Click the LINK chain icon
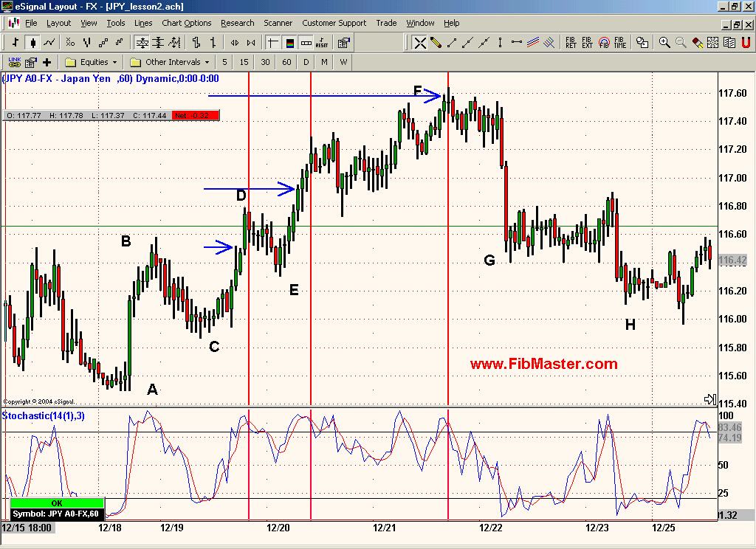Screen dimensions: 756x549 coord(15,62)
